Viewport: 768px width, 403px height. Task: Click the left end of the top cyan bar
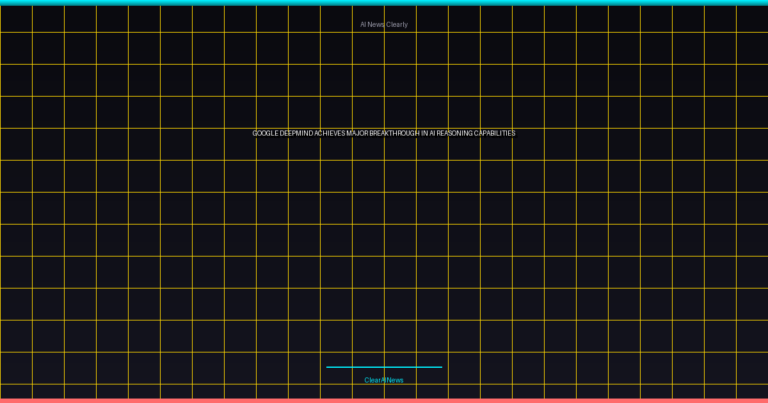(4, 2)
